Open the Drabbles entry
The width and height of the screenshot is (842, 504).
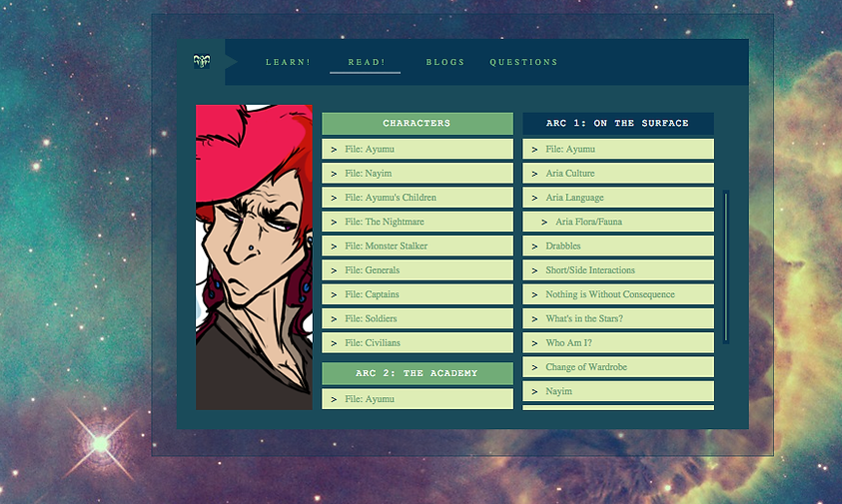pos(618,246)
